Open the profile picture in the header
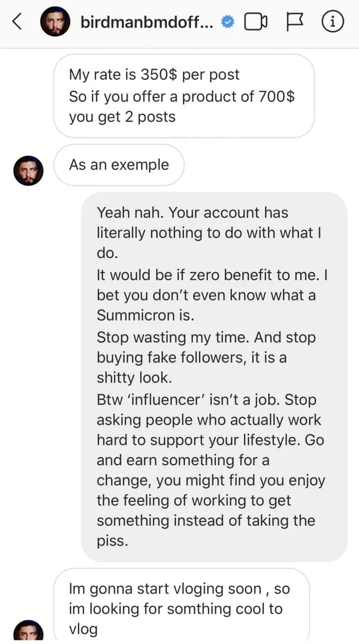The height and width of the screenshot is (644, 359). (55, 22)
